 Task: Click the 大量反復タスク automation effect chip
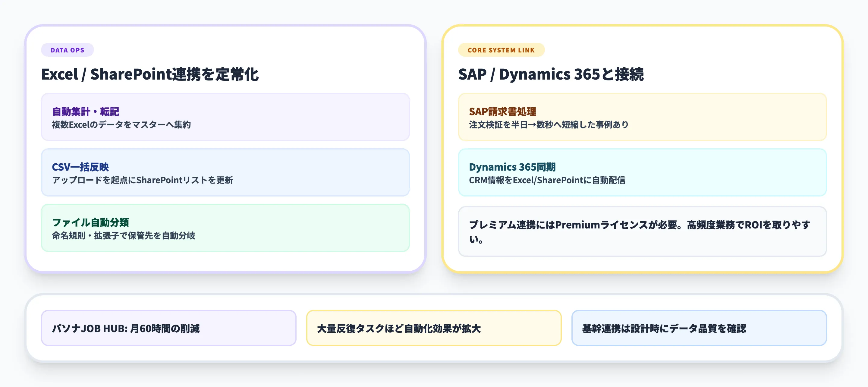tap(435, 327)
